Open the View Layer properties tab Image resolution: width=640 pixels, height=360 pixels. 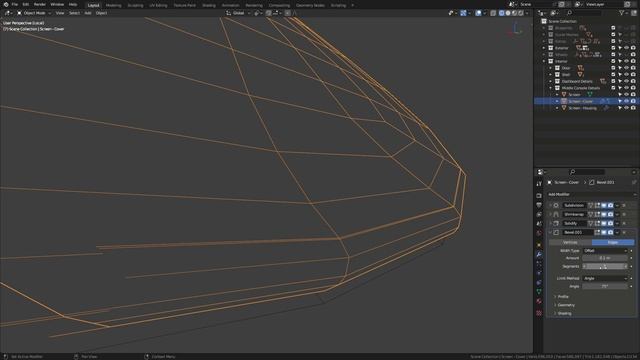pos(539,214)
